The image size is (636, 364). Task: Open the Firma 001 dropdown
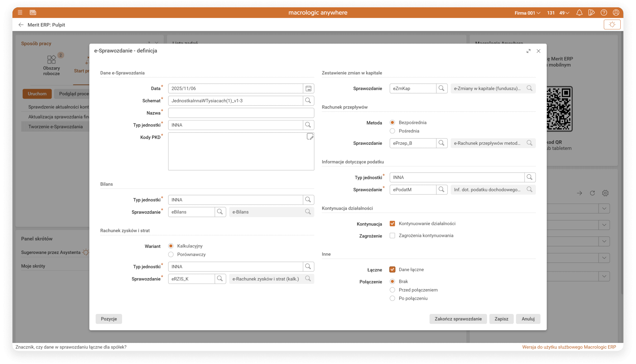[527, 13]
